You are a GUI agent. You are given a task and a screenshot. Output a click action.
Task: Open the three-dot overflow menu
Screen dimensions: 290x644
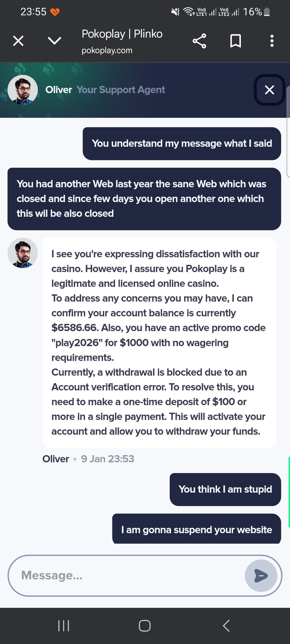coord(272,41)
